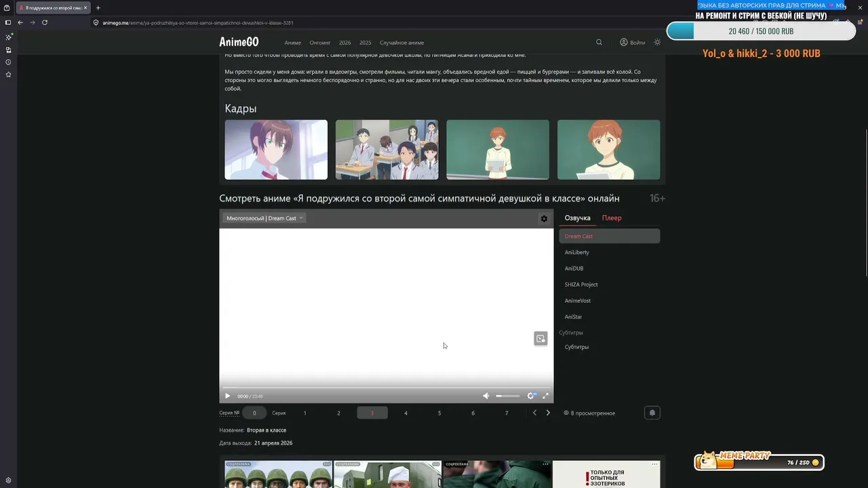Enter fullscreen mode
The width and height of the screenshot is (868, 488).
coord(545,396)
